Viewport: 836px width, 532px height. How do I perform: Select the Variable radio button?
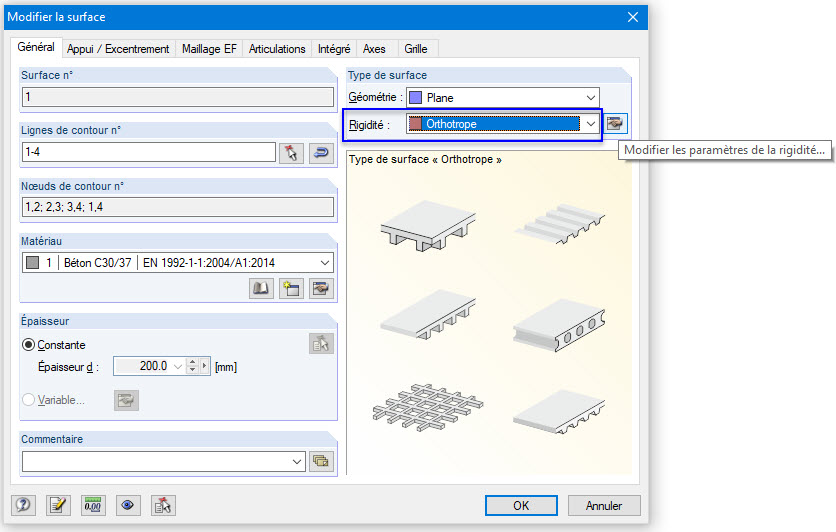28,399
